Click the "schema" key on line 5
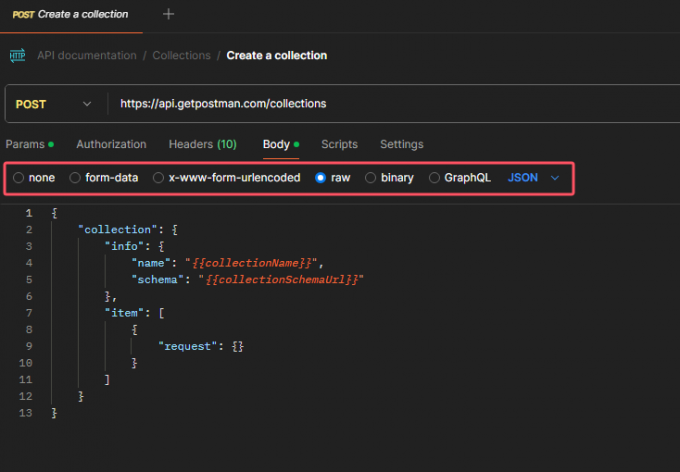The image size is (680, 472). click(157, 279)
